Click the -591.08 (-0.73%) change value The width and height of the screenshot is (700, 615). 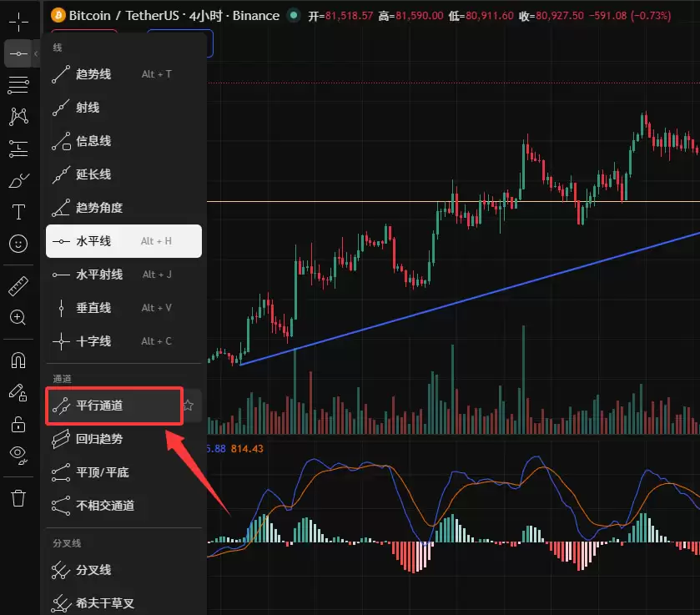pyautogui.click(x=630, y=16)
